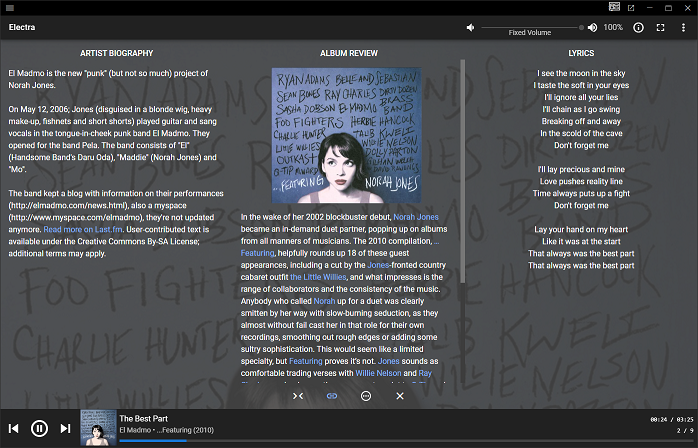Click the '100%' volume value
The height and width of the screenshot is (448, 698).
pos(613,28)
